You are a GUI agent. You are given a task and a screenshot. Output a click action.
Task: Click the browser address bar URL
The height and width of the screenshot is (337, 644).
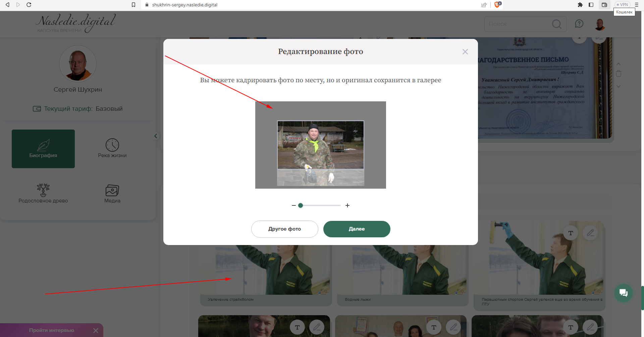[184, 5]
